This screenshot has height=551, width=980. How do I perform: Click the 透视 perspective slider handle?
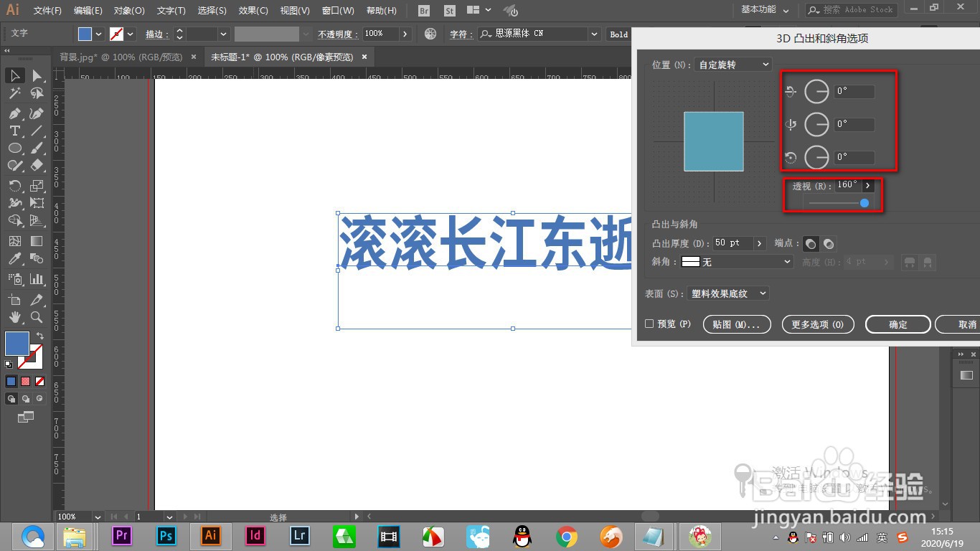point(864,203)
